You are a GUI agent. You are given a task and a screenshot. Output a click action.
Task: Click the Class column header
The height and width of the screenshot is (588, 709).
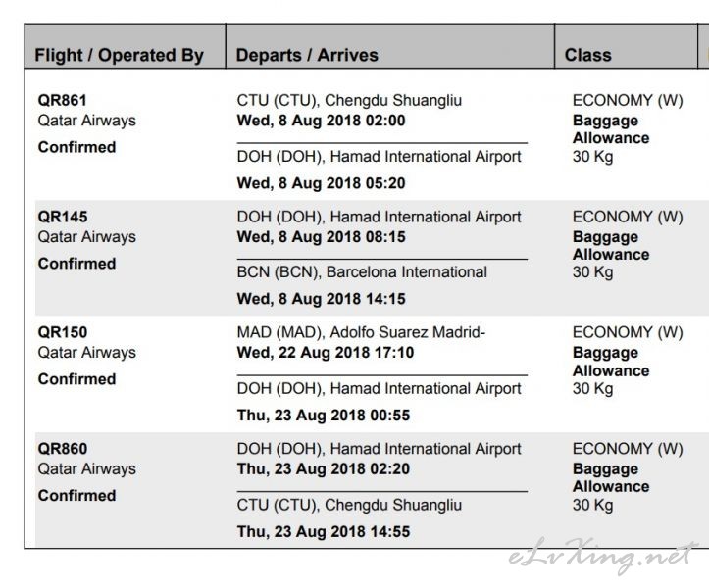587,55
